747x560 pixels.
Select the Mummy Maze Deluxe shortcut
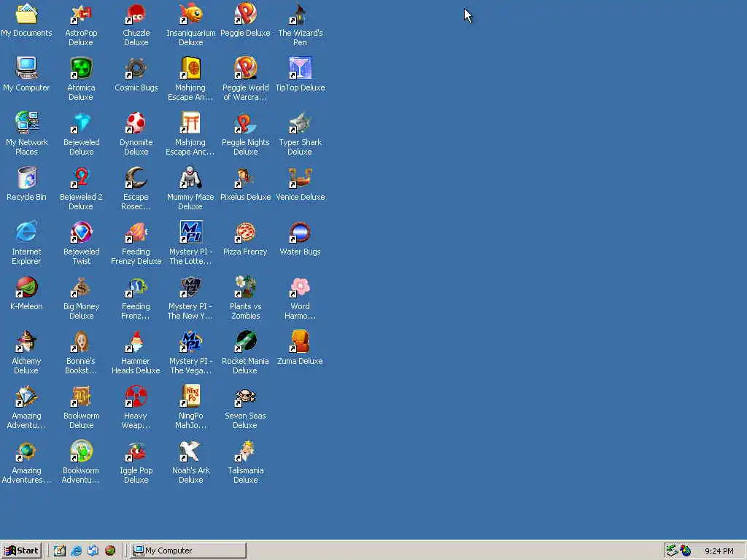click(x=190, y=189)
